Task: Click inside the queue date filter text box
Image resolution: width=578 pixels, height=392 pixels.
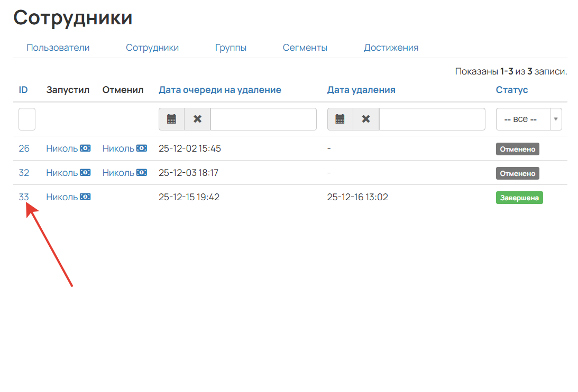Action: click(263, 119)
